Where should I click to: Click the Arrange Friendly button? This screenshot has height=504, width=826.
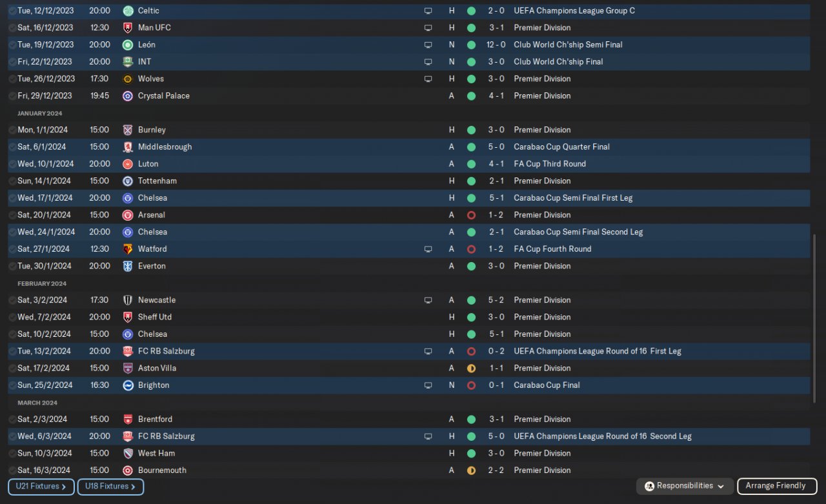pyautogui.click(x=776, y=486)
